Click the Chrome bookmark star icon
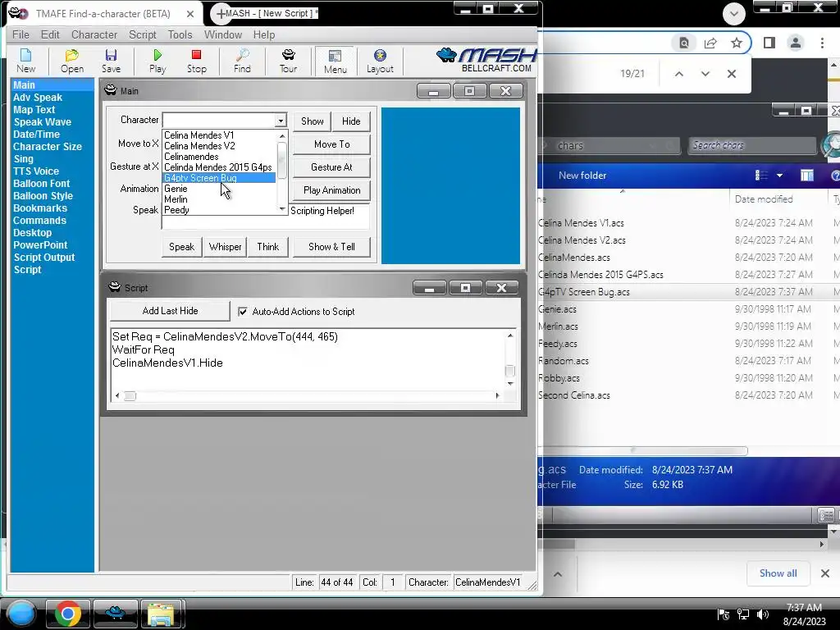840x630 pixels. point(737,43)
